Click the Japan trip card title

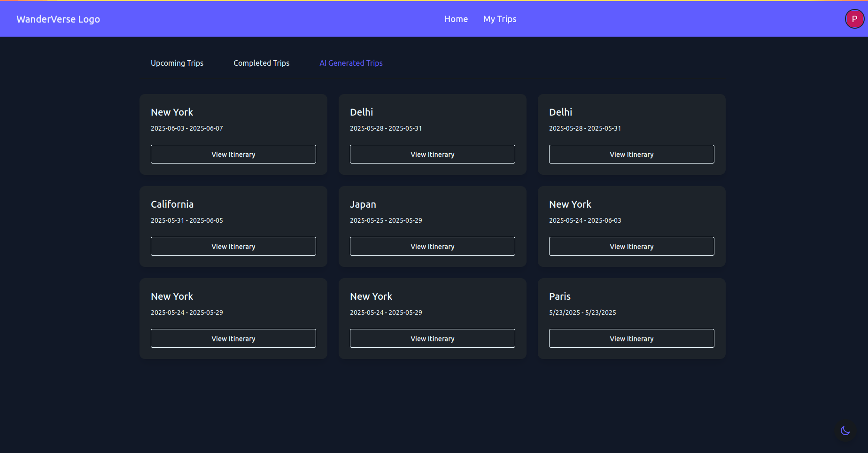point(363,204)
